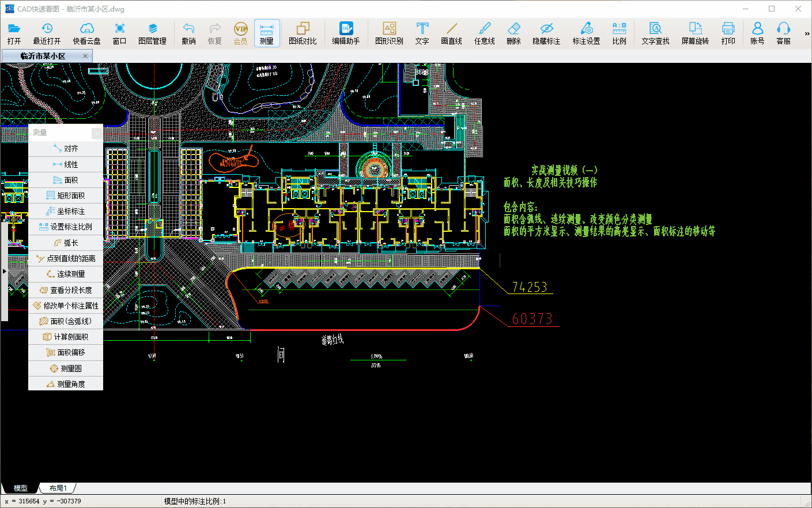Open the layer manager (图层管理)
Viewport: 812px width, 508px height.
coord(152,33)
